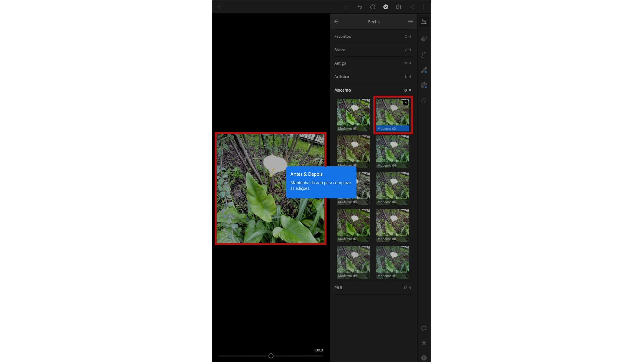Open the Presets circles icon

click(424, 39)
